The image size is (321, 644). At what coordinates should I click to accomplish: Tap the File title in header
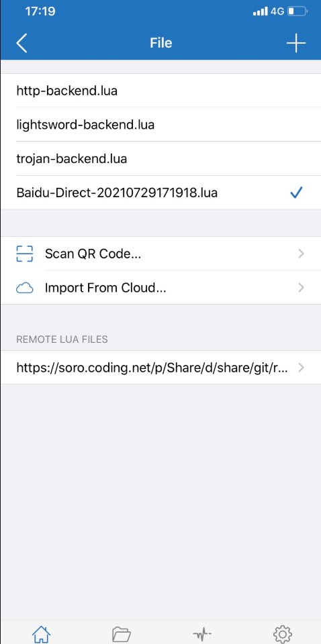[x=160, y=43]
